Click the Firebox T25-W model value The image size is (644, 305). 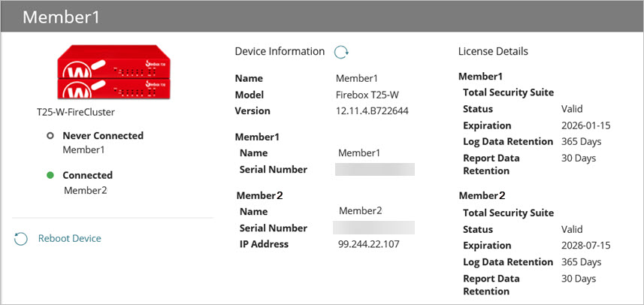tap(367, 95)
